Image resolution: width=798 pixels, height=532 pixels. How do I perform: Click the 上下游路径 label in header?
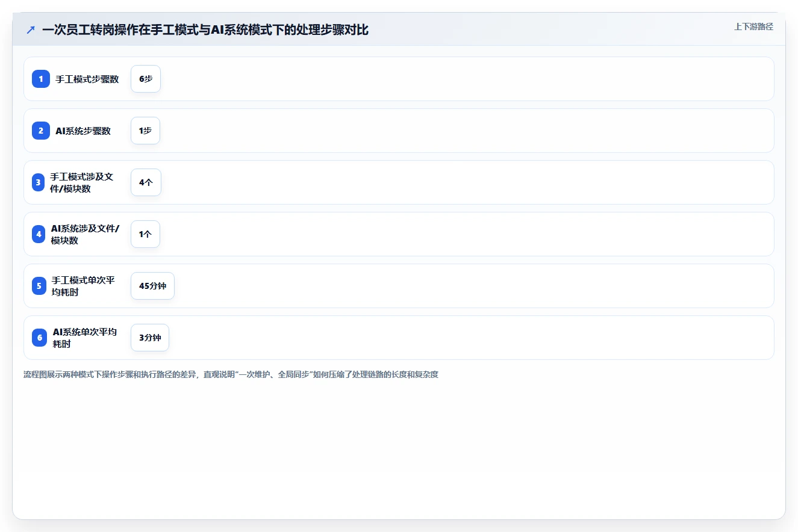(753, 26)
